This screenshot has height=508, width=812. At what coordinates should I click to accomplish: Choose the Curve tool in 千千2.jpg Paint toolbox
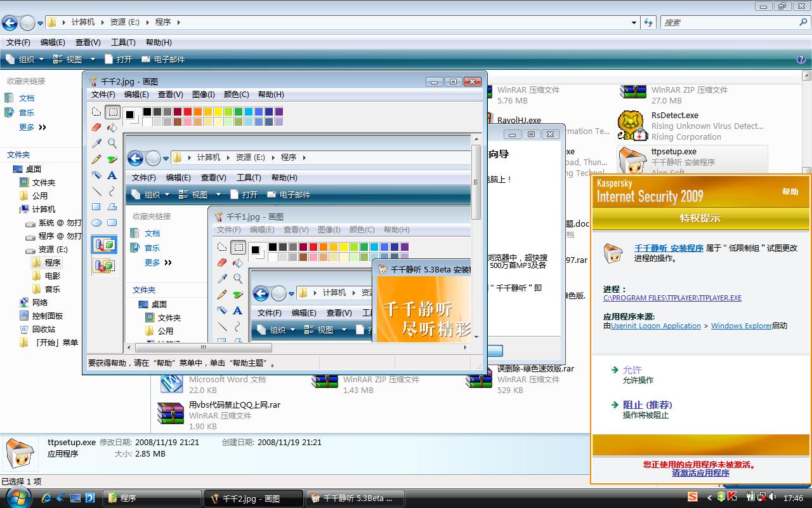click(x=112, y=190)
